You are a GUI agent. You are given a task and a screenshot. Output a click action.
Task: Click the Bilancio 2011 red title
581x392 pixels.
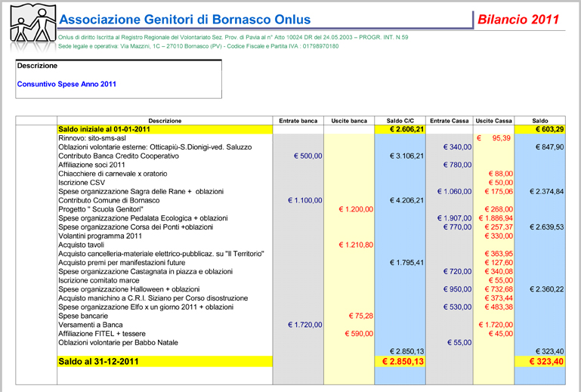(518, 20)
